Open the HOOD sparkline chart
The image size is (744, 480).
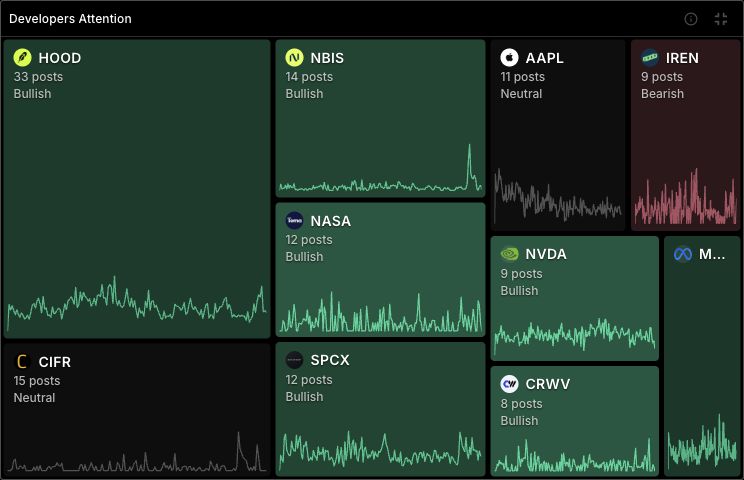pyautogui.click(x=137, y=303)
